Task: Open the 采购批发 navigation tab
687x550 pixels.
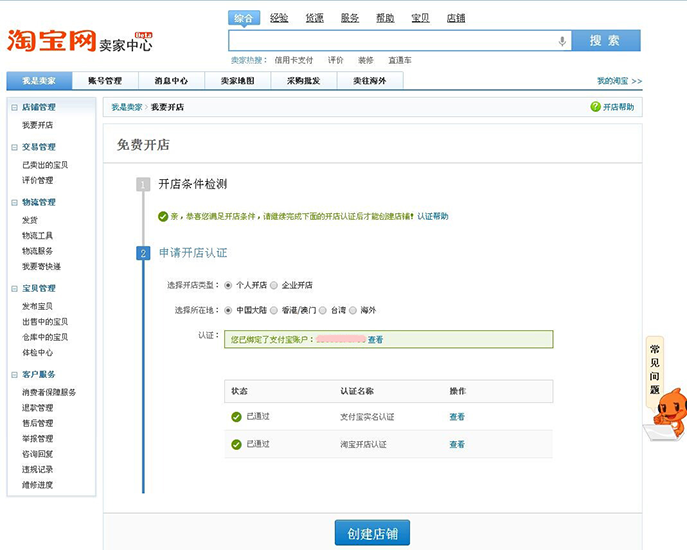Action: [304, 81]
